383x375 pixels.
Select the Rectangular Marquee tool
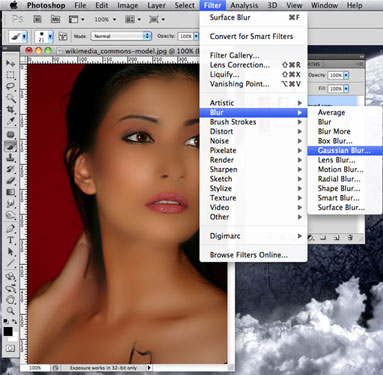pos(11,75)
